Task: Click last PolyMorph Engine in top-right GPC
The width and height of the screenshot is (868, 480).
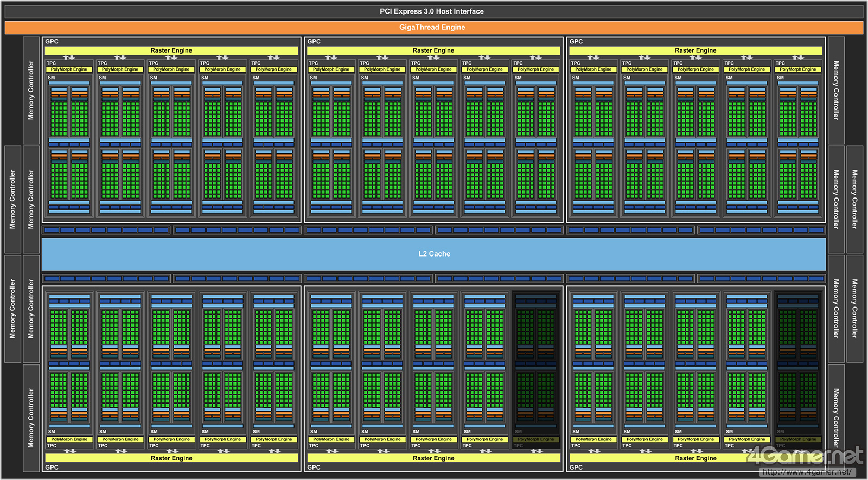Action: 798,69
